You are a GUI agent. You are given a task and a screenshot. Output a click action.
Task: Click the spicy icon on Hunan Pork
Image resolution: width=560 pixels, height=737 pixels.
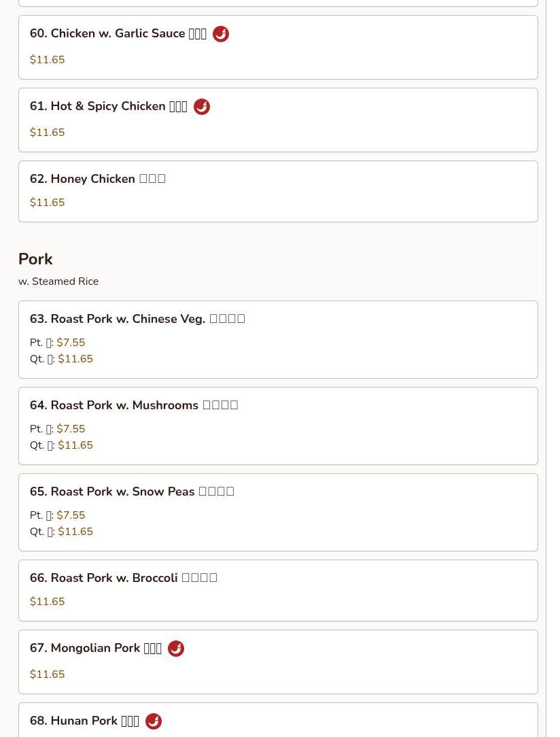(153, 721)
